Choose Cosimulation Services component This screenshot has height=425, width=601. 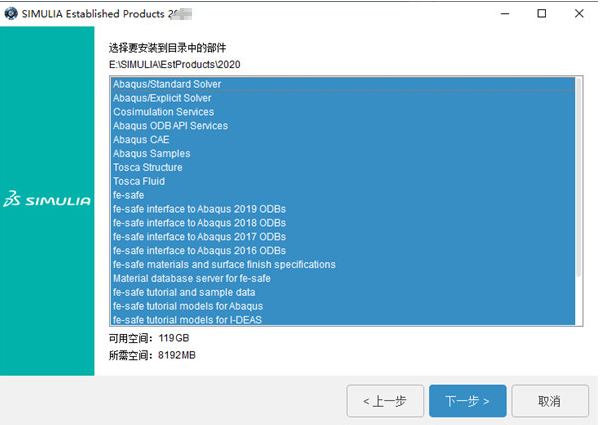coord(343,112)
